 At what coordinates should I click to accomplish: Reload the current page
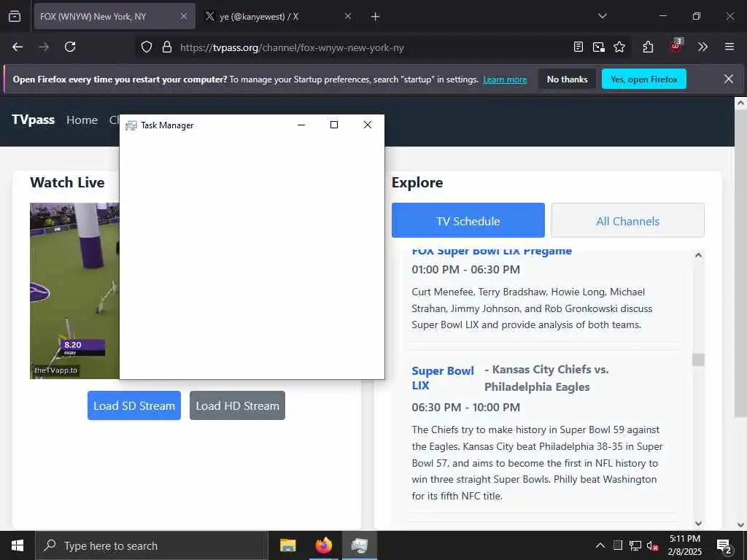70,47
